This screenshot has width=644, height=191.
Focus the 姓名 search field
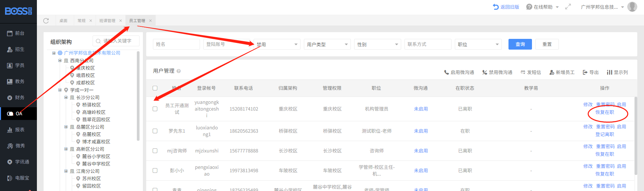point(176,44)
